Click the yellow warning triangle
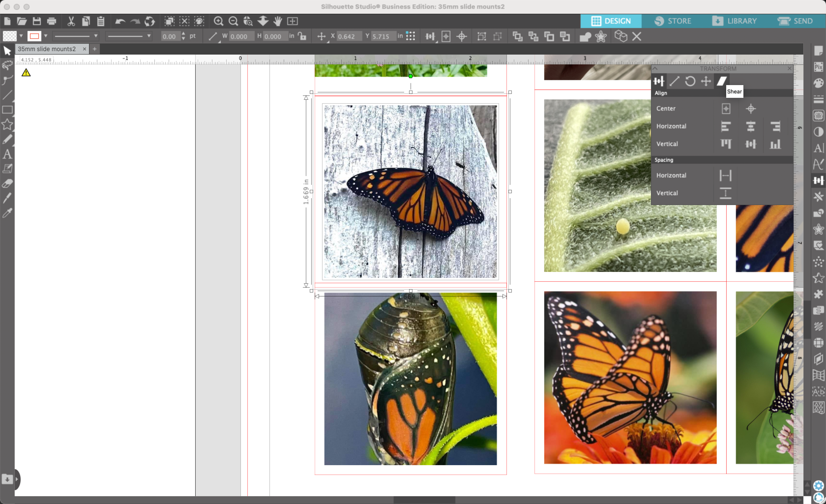The height and width of the screenshot is (504, 826). [26, 73]
